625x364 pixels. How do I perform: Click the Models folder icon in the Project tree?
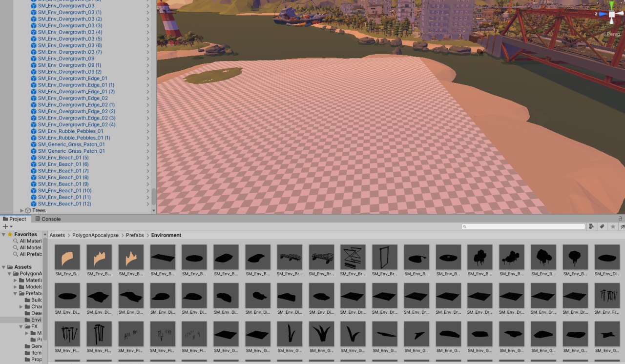coord(21,287)
